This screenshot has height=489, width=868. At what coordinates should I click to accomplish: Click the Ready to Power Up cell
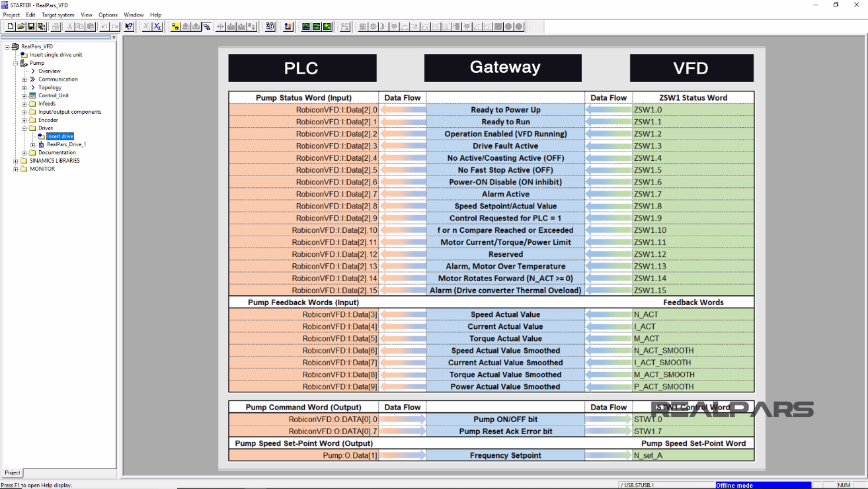(506, 110)
